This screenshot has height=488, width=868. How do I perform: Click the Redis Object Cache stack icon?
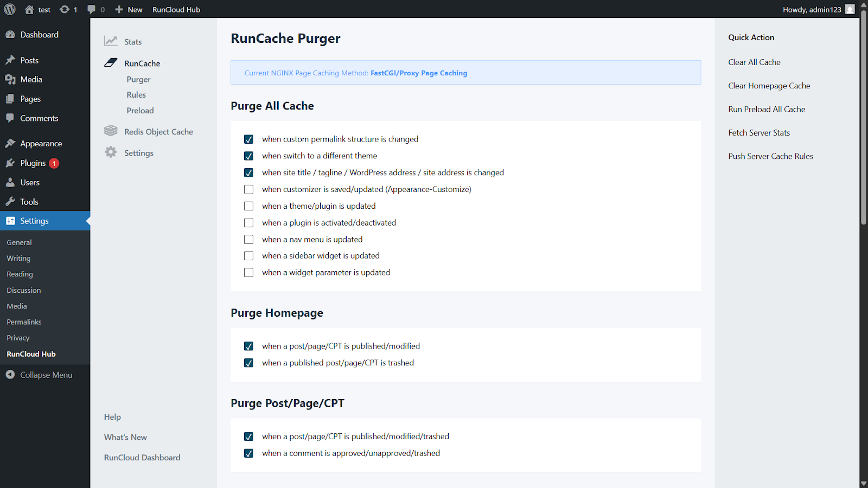coord(111,131)
